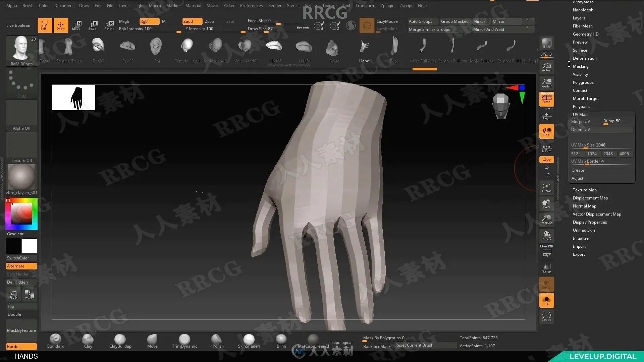Screen dimensions: 644x362
Task: Click the Frame mesh icon
Action: tap(546, 188)
